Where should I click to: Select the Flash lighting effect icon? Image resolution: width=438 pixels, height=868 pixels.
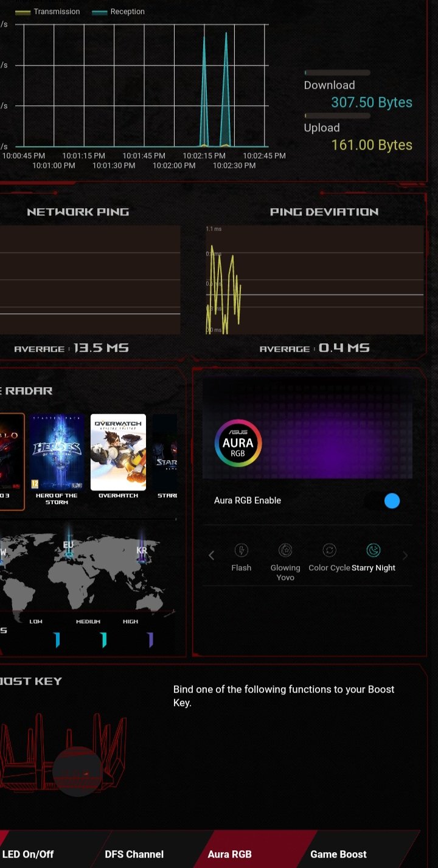click(241, 550)
